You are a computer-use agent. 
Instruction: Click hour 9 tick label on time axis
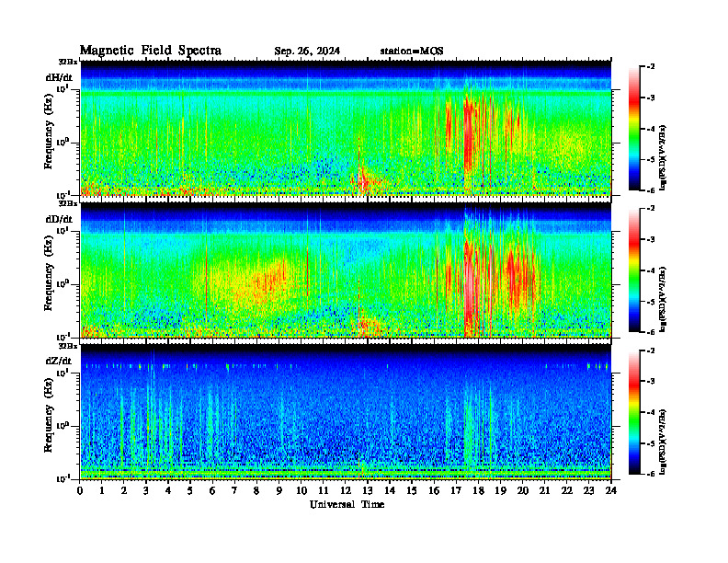pos(279,490)
